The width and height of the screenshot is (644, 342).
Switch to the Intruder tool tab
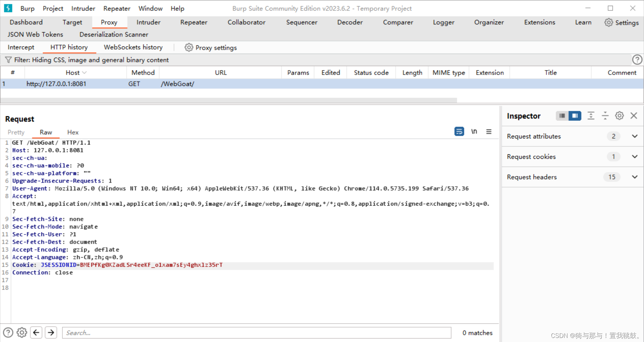tap(148, 22)
